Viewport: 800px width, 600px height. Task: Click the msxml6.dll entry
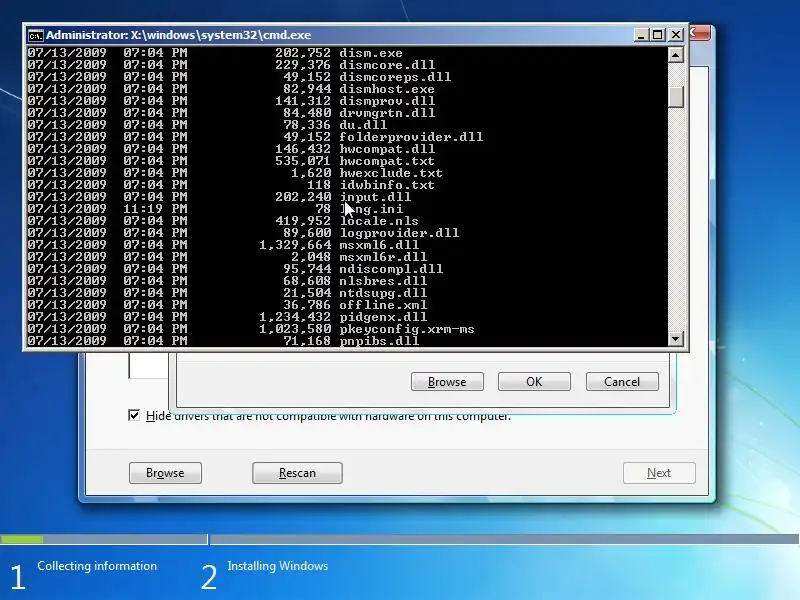379,245
